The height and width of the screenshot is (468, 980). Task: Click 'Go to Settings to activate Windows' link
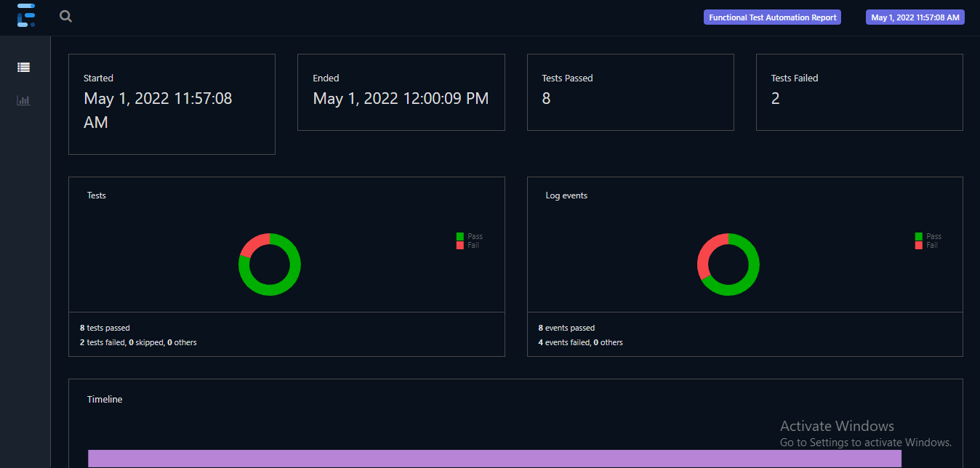coord(866,442)
